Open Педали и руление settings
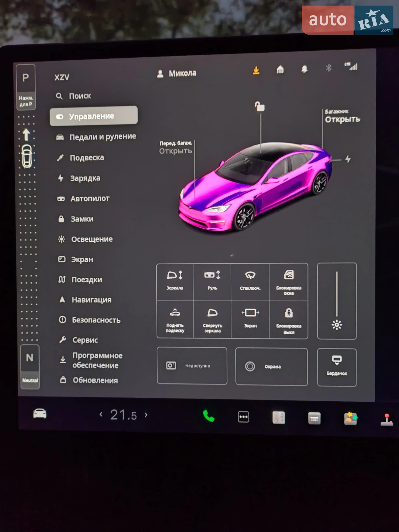 tap(96, 137)
